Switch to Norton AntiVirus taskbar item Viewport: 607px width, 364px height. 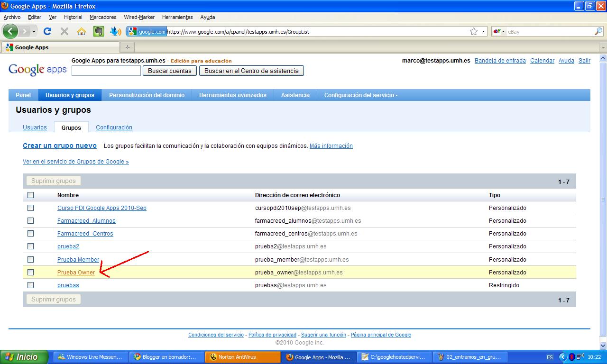[x=242, y=357]
